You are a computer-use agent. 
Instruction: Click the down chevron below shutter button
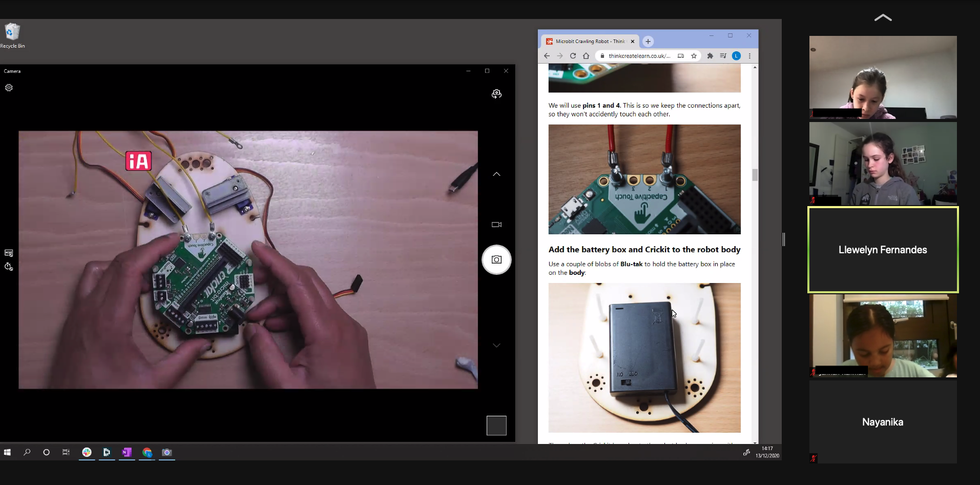(496, 346)
